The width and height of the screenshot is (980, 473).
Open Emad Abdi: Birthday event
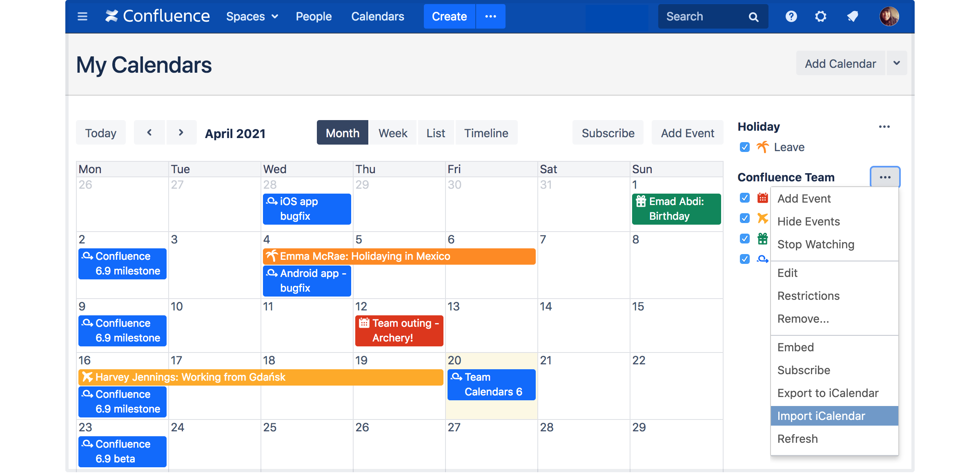pos(677,209)
